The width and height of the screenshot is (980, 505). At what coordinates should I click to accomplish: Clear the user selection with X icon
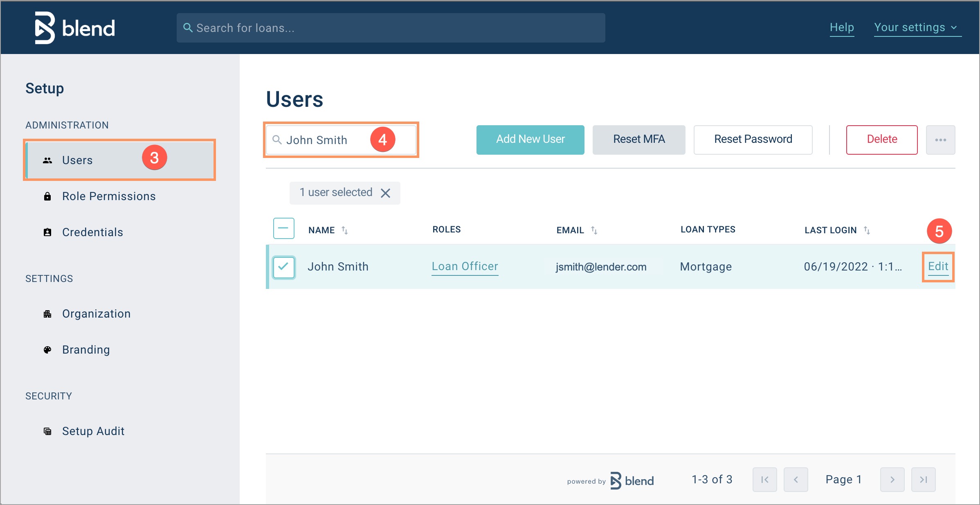click(385, 193)
